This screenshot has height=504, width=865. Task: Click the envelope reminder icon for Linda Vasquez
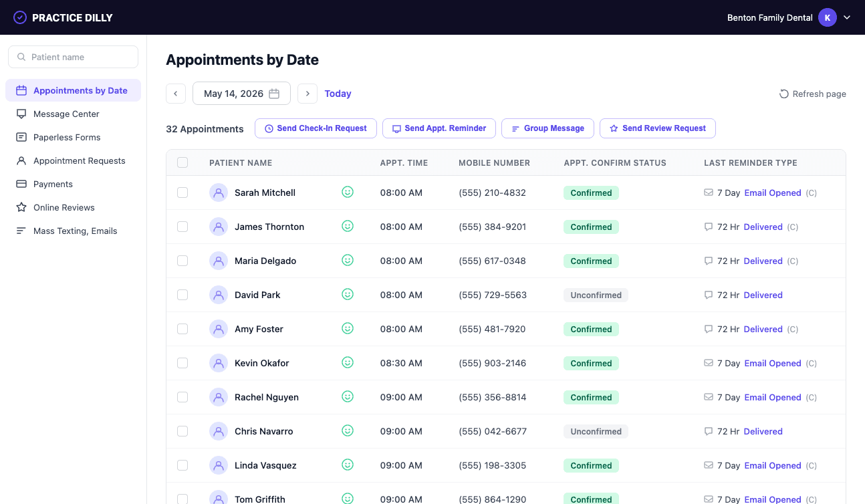[709, 465]
